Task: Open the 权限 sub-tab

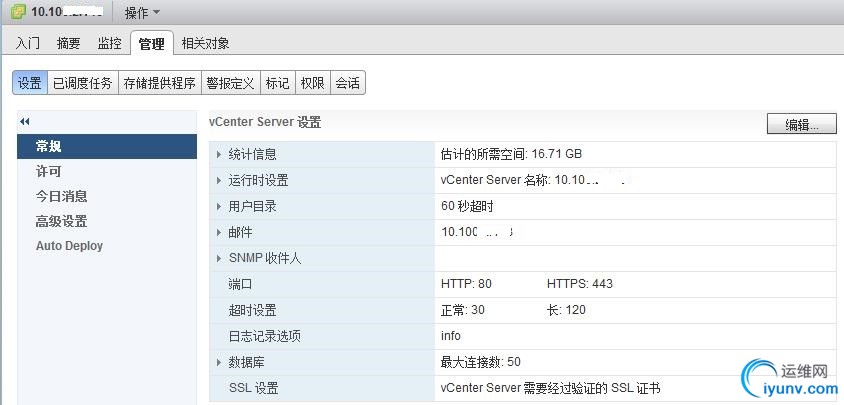Action: (313, 83)
